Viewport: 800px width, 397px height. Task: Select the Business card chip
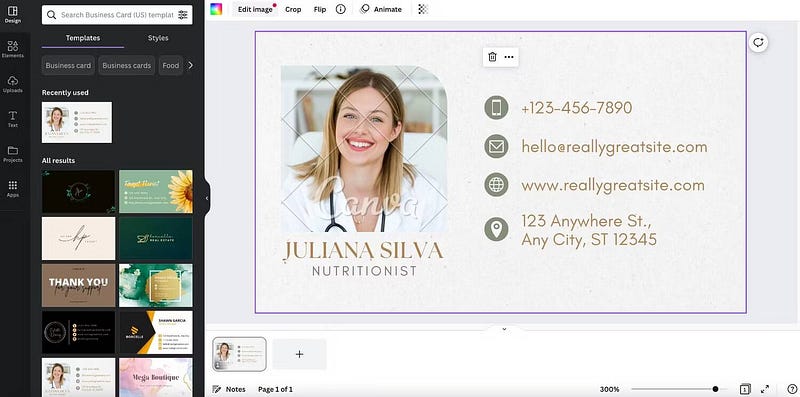click(68, 65)
